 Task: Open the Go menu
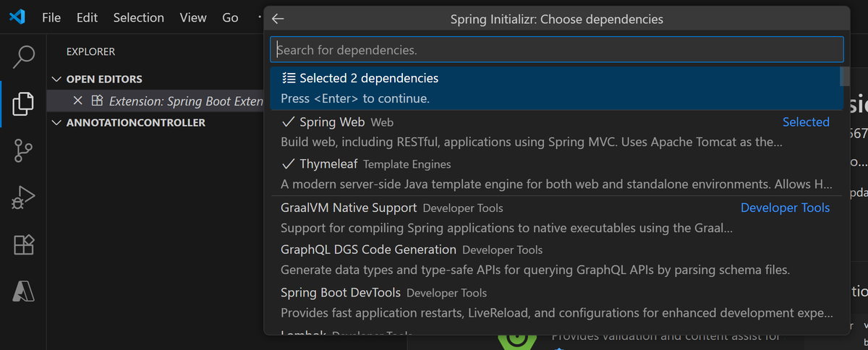tap(231, 17)
